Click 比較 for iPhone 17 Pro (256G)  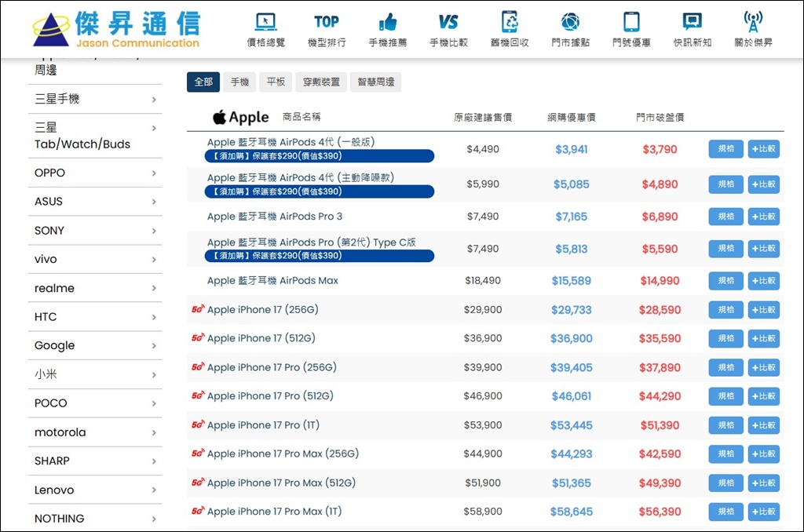point(763,367)
